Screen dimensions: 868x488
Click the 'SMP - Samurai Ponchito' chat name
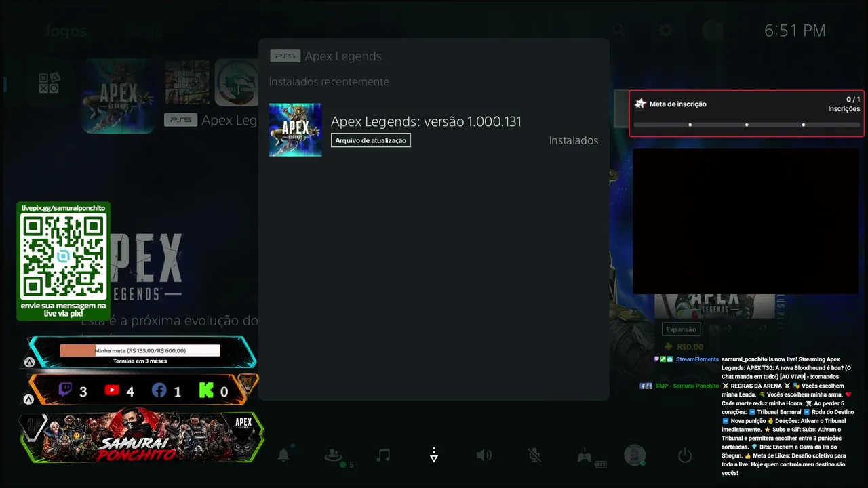coord(687,386)
